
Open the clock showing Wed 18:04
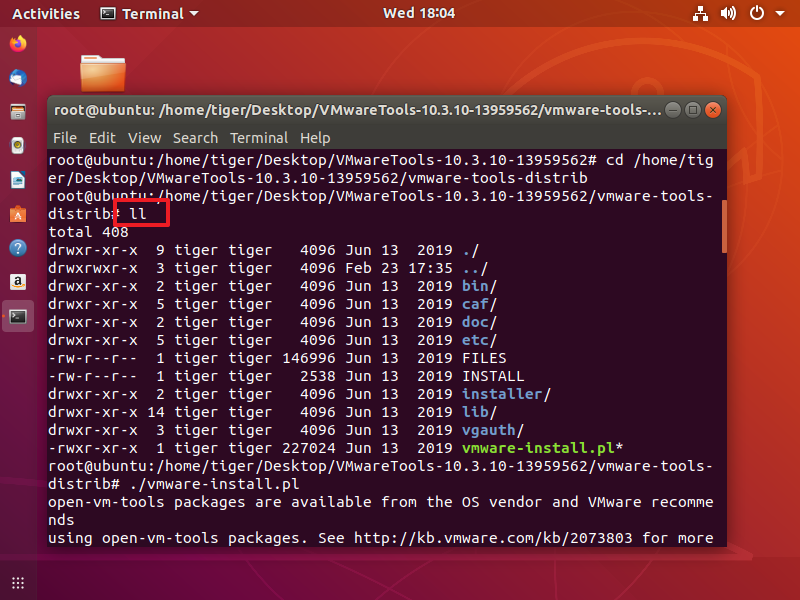click(419, 13)
